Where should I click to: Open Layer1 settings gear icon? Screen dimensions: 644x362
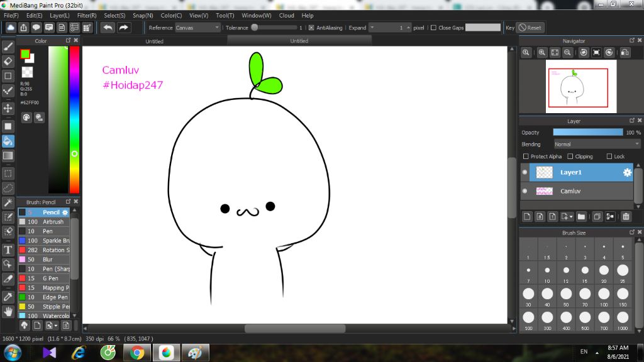click(x=627, y=172)
